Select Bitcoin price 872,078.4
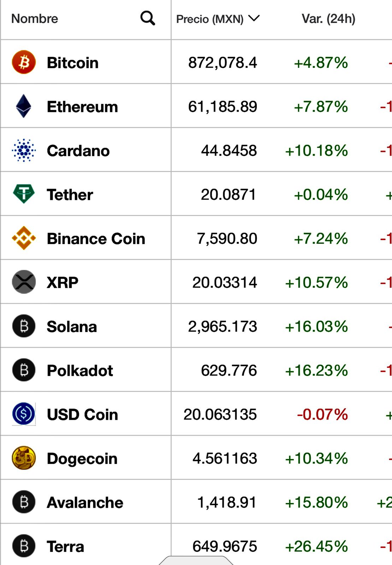This screenshot has height=565, width=392. [x=222, y=63]
